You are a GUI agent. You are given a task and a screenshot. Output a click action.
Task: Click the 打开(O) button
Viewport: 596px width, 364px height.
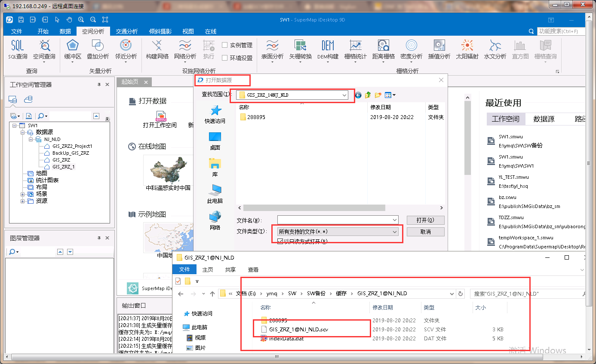click(425, 220)
